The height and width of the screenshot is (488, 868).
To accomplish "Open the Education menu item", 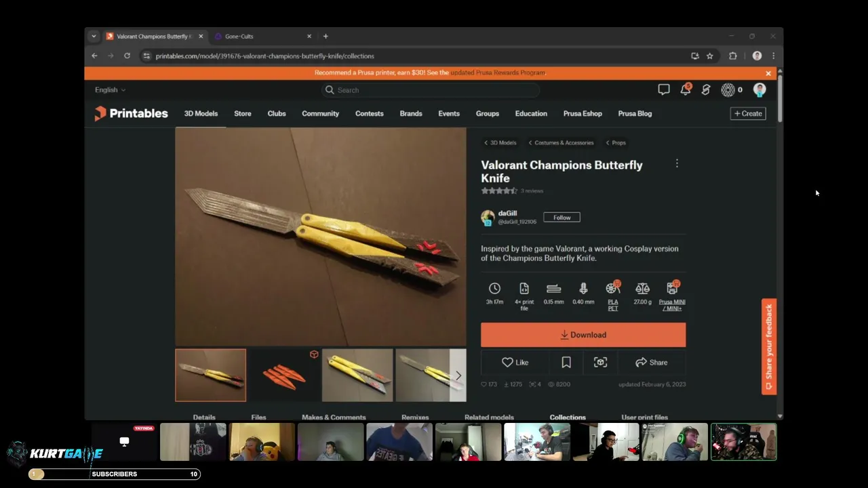I will (531, 114).
